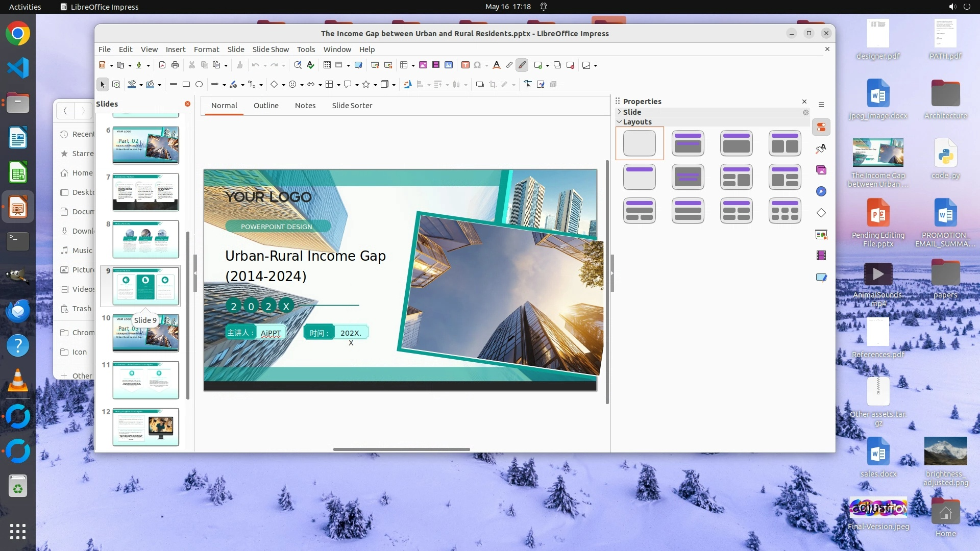This screenshot has height=551, width=980.
Task: Switch to Outline view tab
Action: click(x=266, y=106)
